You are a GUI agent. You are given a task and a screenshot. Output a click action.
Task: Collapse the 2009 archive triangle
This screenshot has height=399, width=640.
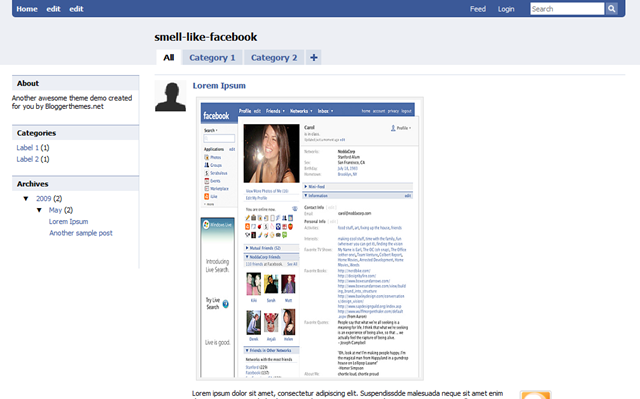26,199
